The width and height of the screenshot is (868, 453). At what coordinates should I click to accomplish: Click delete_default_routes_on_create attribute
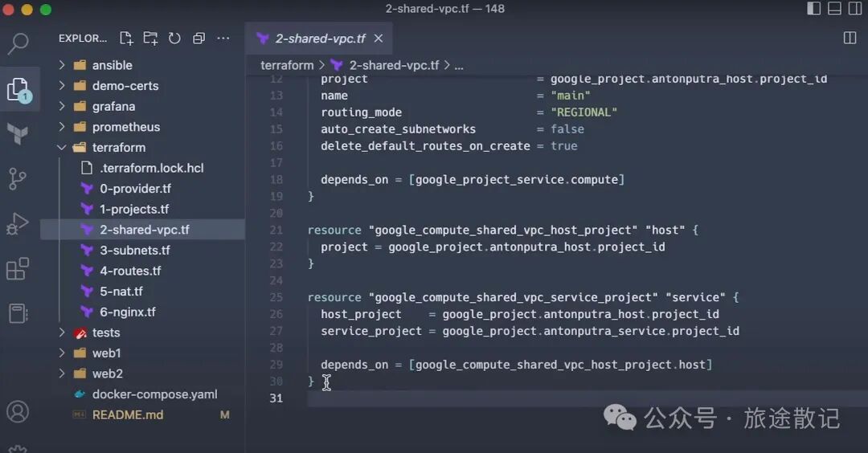tap(425, 146)
